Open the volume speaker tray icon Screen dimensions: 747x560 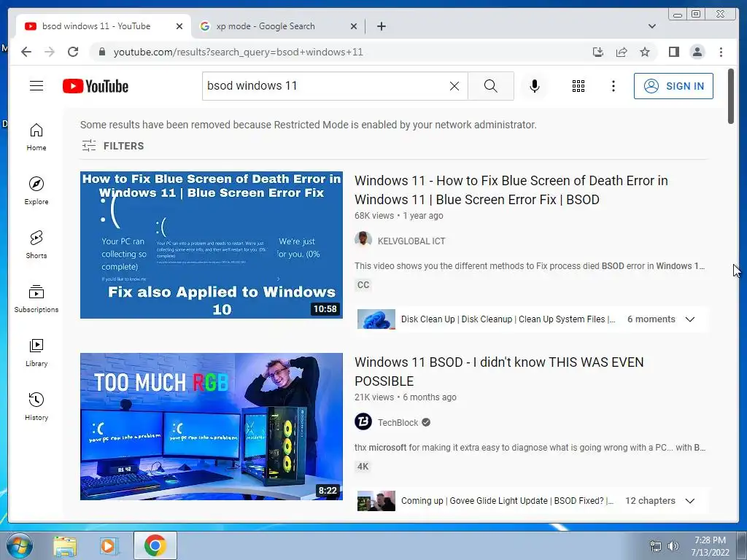pyautogui.click(x=673, y=546)
